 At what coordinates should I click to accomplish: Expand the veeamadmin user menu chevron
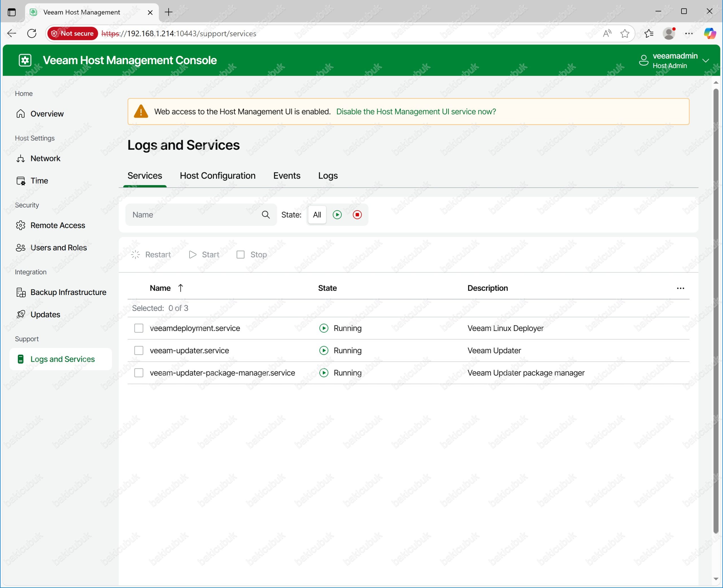point(706,61)
